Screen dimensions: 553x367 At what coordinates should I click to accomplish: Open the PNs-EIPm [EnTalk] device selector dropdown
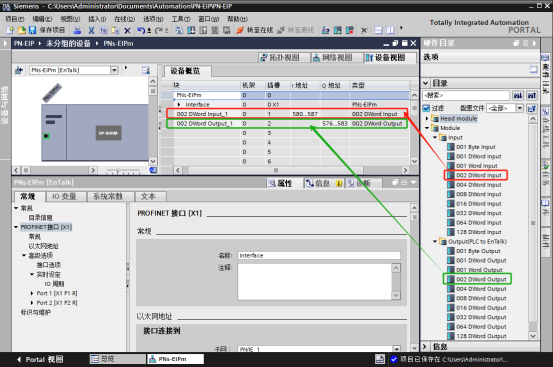click(114, 70)
